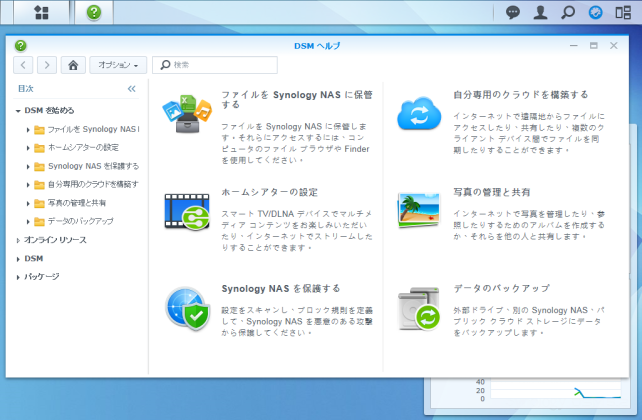Open the desktop search magnifier icon
This screenshot has height=420, width=642.
click(568, 12)
